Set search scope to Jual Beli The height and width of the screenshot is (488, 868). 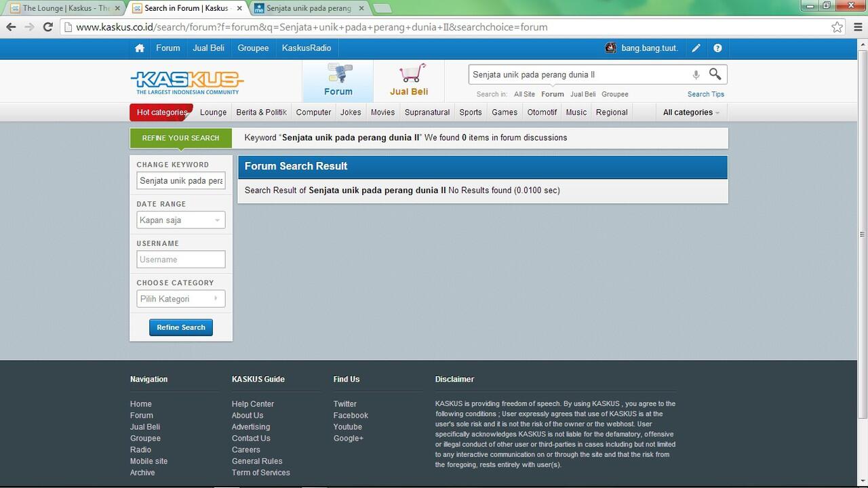[583, 94]
